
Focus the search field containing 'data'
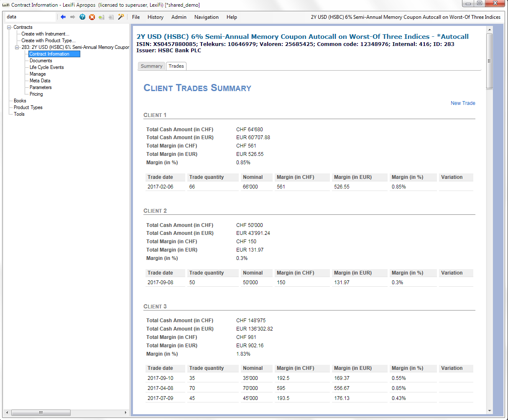coord(31,17)
